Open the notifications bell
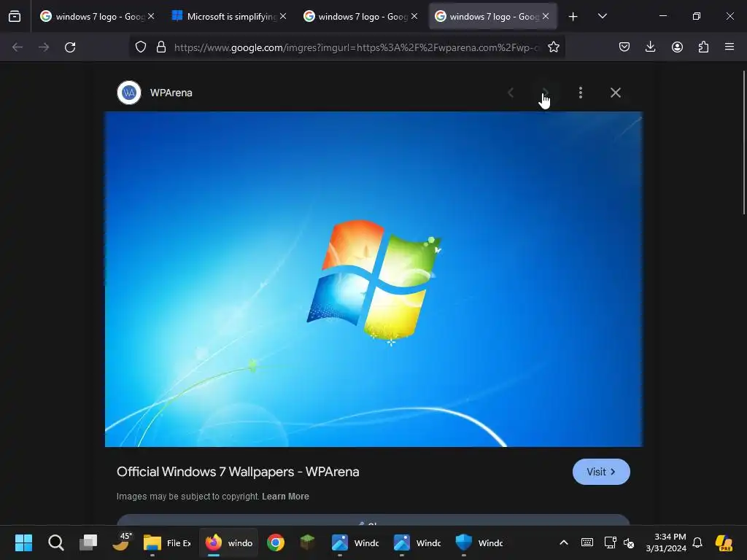 [x=697, y=542]
